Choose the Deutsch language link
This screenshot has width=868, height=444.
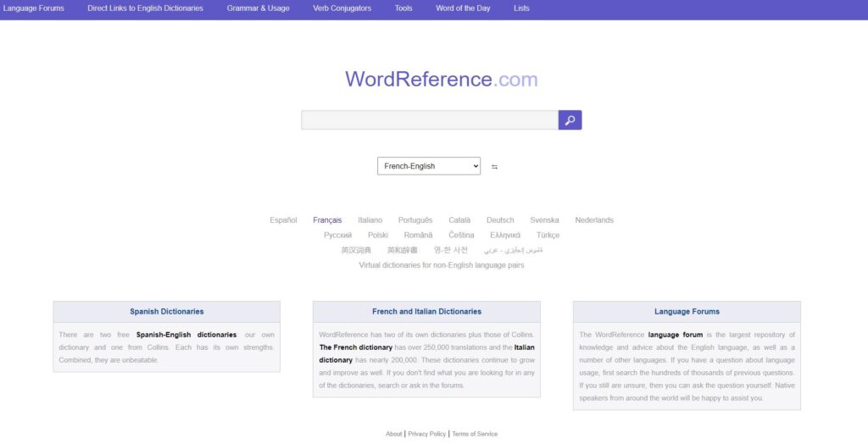[500, 220]
